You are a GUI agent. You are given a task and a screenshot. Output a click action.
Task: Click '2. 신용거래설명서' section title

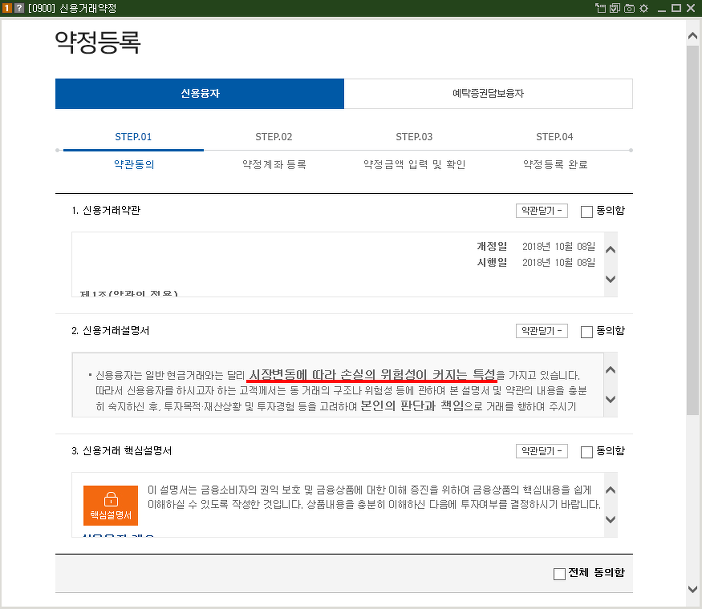111,330
